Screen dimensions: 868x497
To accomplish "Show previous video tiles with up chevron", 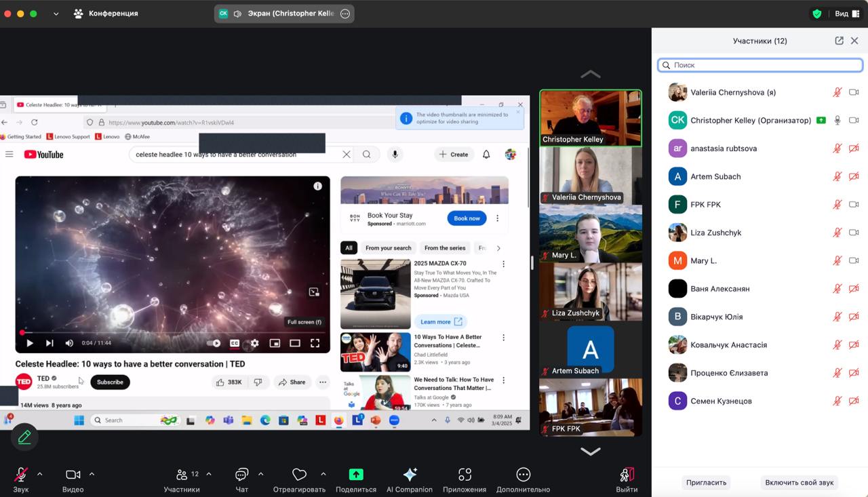I will pos(591,73).
